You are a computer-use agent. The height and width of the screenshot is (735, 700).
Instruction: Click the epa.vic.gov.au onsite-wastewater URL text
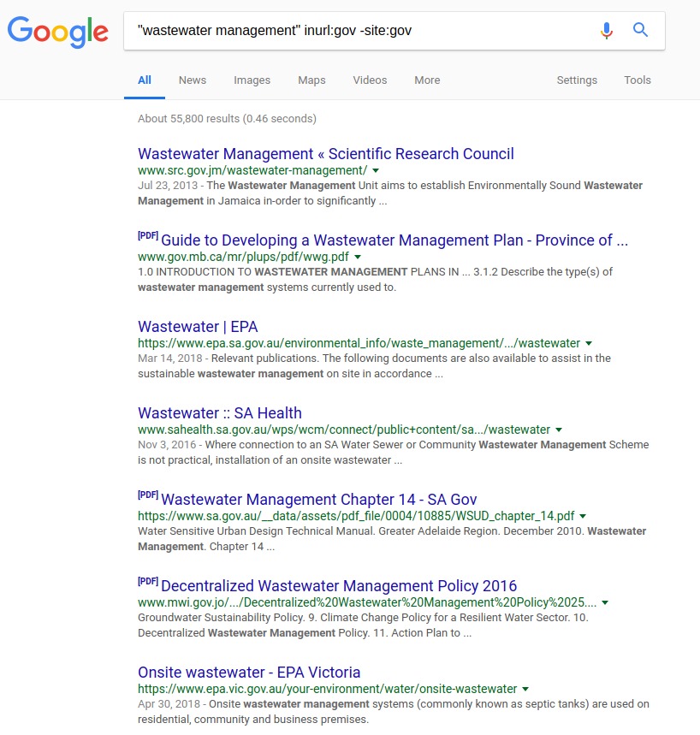(x=327, y=689)
